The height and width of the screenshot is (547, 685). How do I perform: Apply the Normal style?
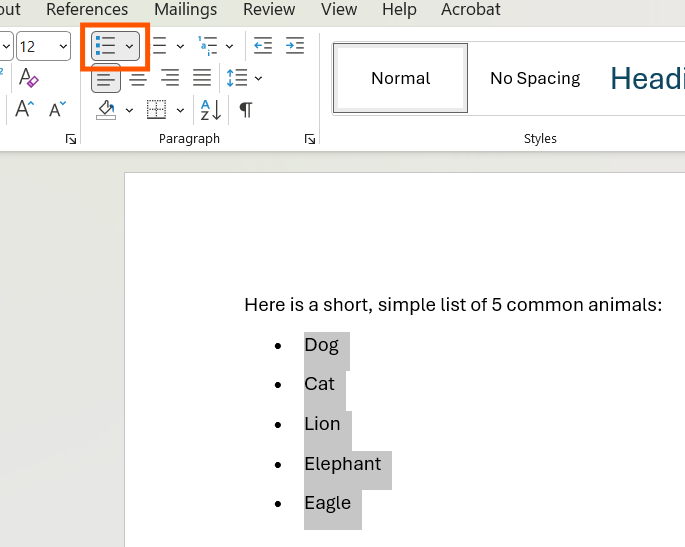tap(400, 78)
